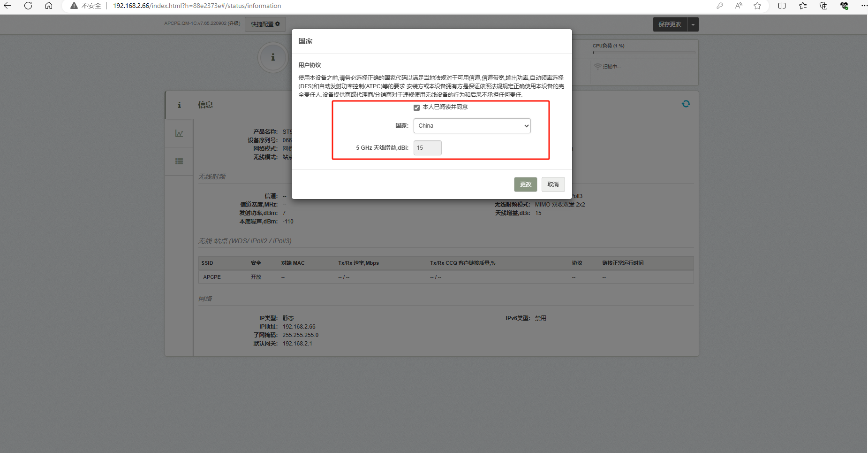Open the list view sidebar icon
Viewport: 868px width, 453px height.
(x=179, y=161)
